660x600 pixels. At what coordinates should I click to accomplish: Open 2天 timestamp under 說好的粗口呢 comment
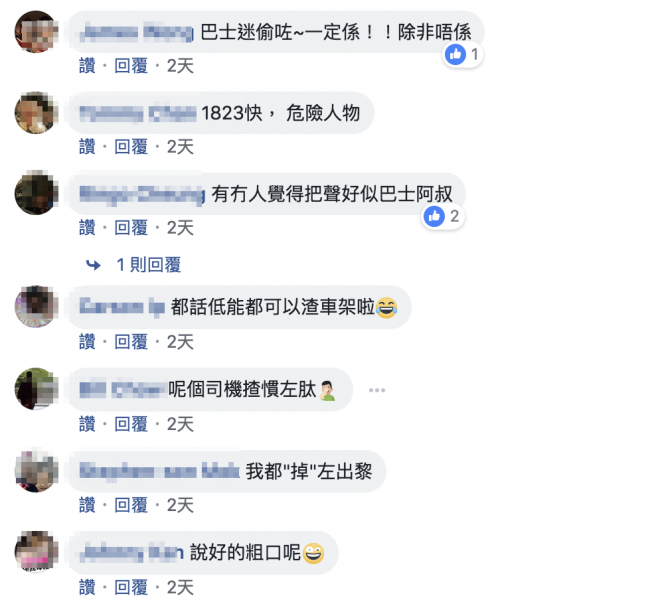tap(180, 587)
